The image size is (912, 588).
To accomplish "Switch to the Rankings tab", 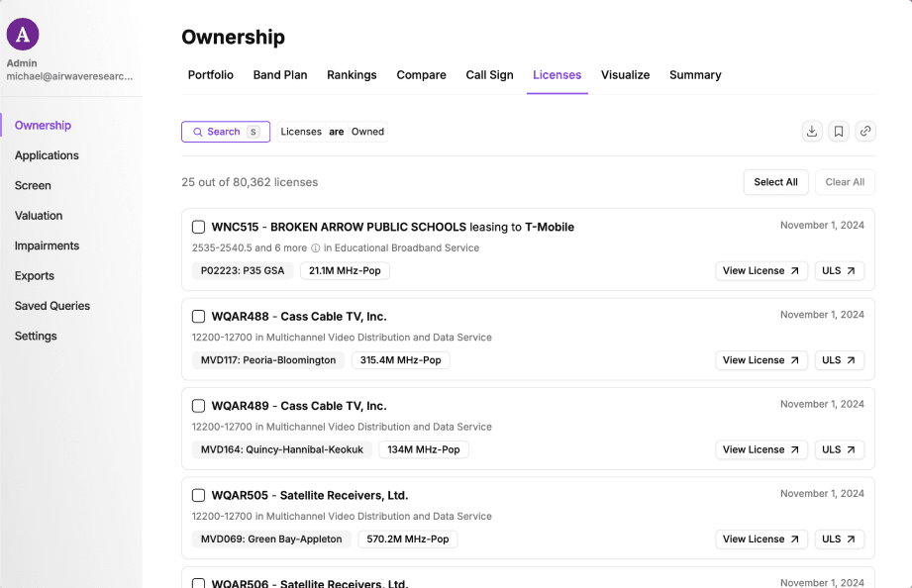I will pyautogui.click(x=352, y=75).
